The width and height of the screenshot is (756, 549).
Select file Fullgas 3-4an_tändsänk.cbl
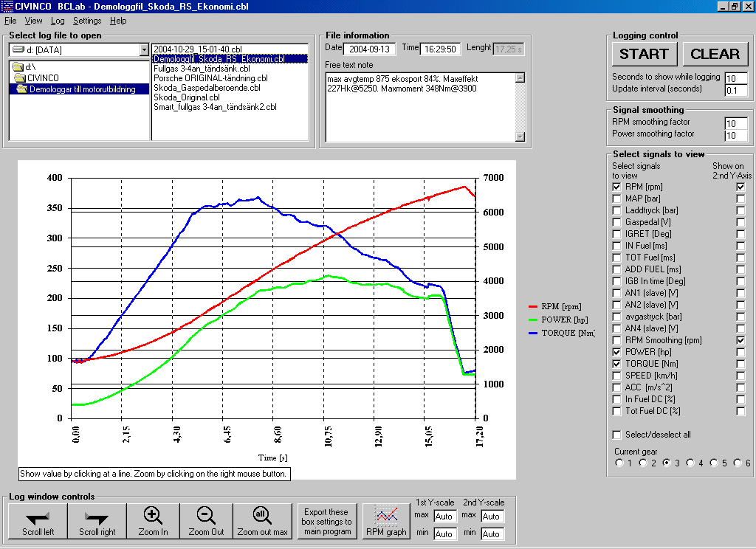point(202,69)
